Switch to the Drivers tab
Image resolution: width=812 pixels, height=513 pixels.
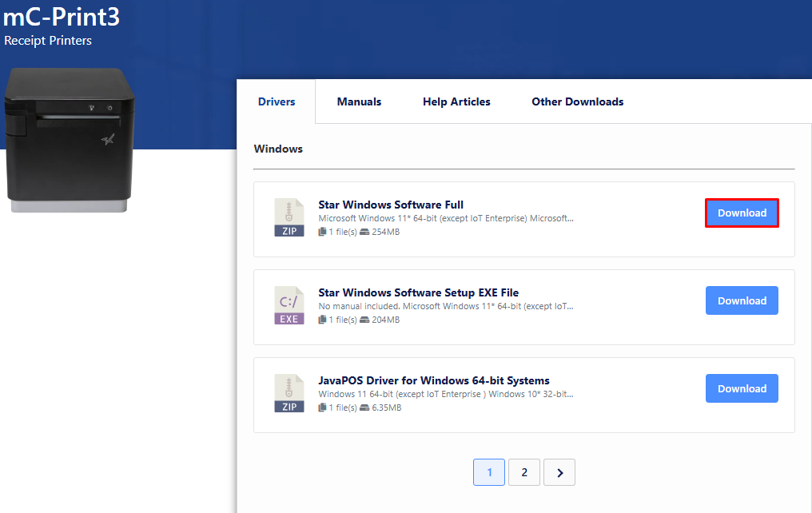pyautogui.click(x=277, y=101)
